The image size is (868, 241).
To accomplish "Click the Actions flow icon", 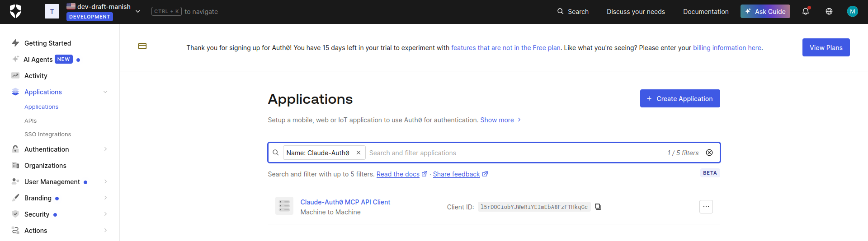I will (x=15, y=230).
